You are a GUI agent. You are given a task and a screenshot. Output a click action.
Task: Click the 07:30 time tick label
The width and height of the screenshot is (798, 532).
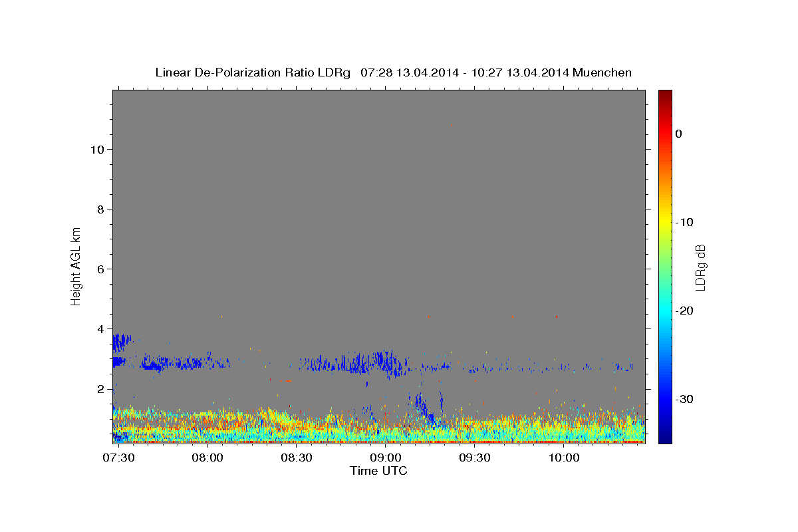[x=120, y=458]
